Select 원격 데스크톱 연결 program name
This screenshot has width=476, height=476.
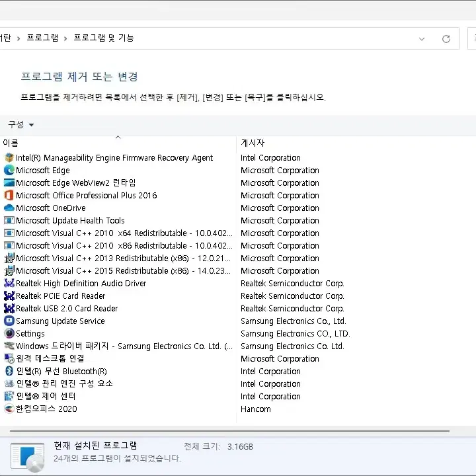coord(50,358)
